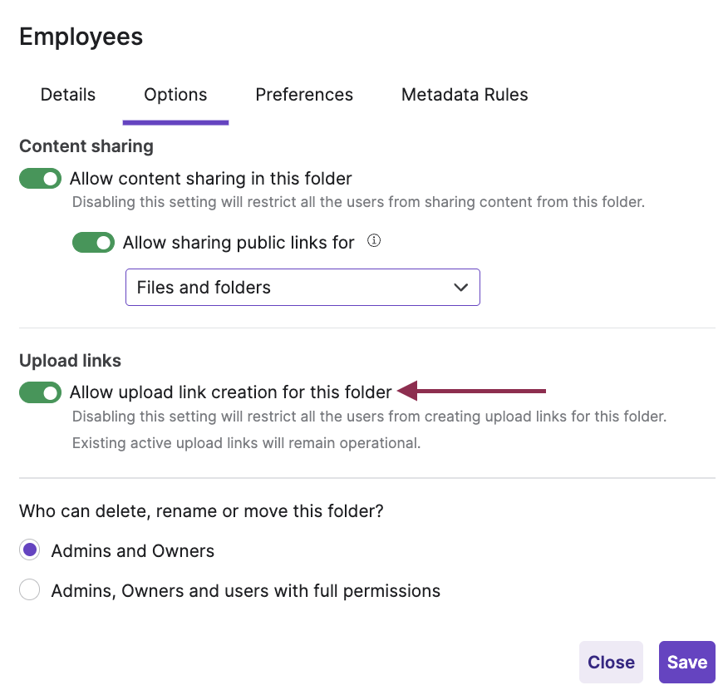
Task: Switch to the Details tab
Action: coord(68,95)
